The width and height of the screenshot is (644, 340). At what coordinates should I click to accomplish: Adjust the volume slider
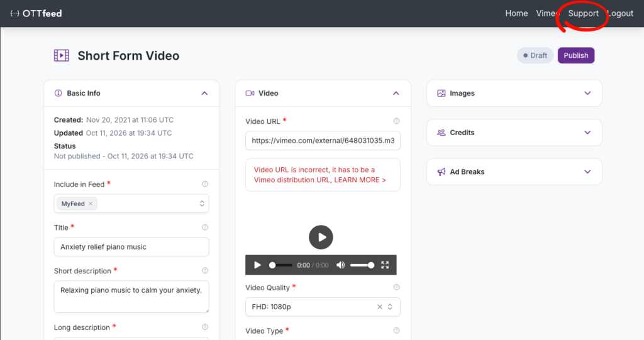point(362,265)
